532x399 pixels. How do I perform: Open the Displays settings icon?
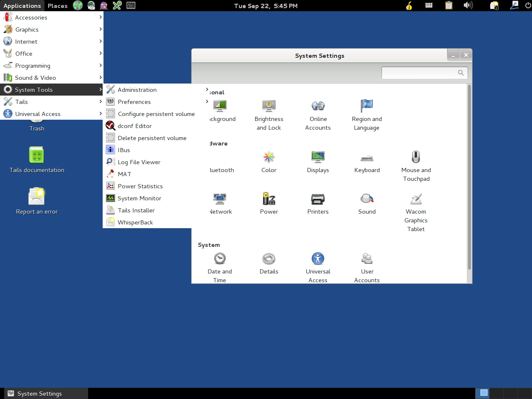318,158
